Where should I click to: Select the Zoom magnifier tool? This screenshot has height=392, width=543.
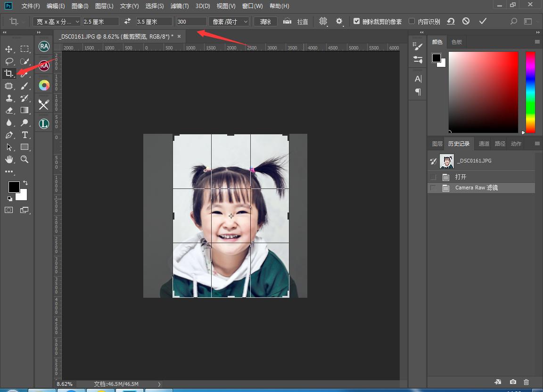click(25, 160)
